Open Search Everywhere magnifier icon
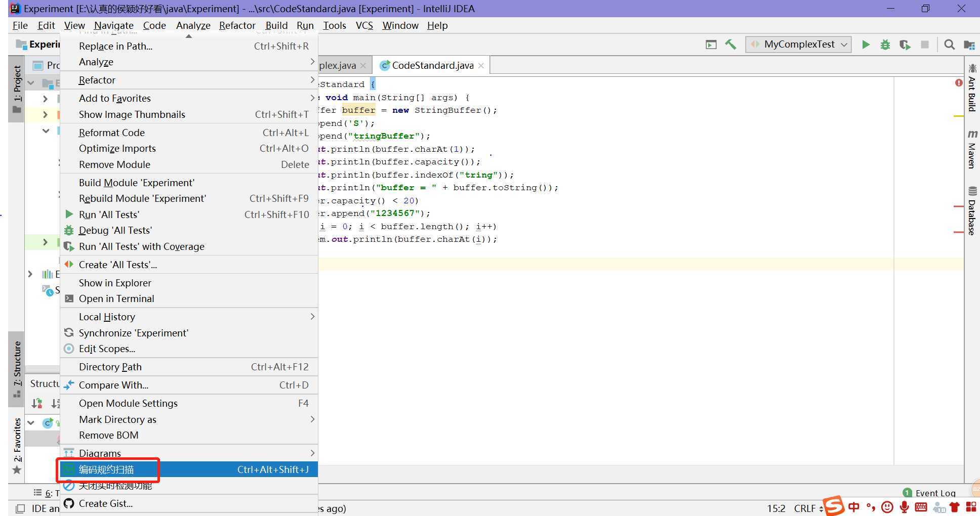This screenshot has height=516, width=980. 950,45
